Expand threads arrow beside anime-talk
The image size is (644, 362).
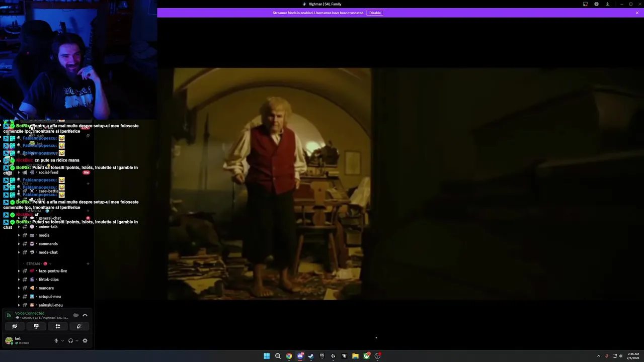tap(19, 227)
